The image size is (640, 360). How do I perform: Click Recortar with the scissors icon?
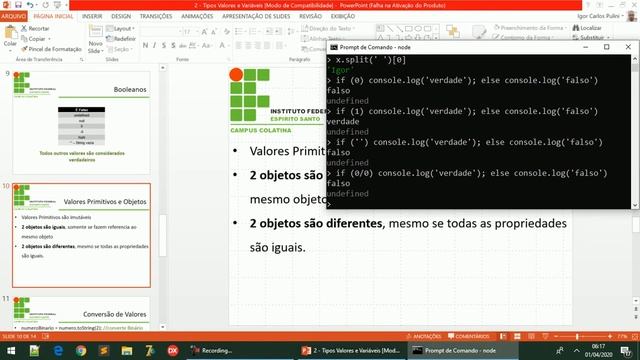[35, 29]
